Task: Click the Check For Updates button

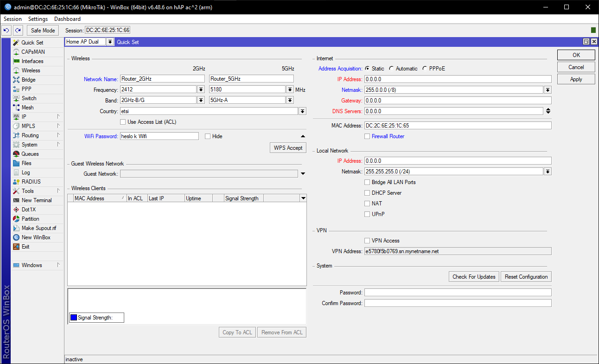Action: coord(474,277)
